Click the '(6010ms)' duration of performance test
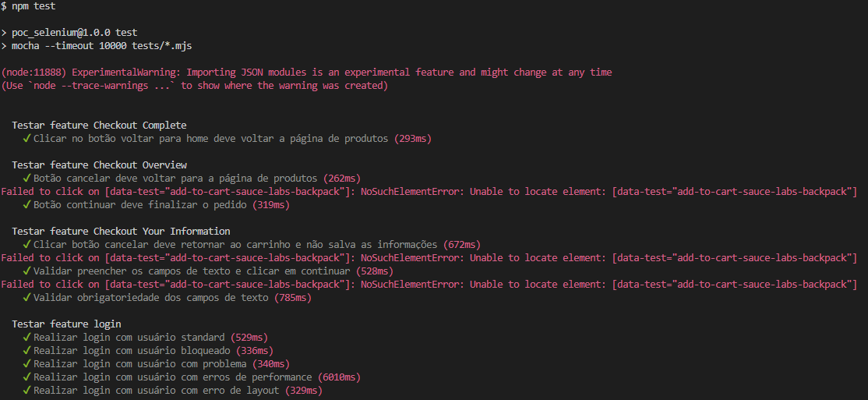 coord(339,377)
